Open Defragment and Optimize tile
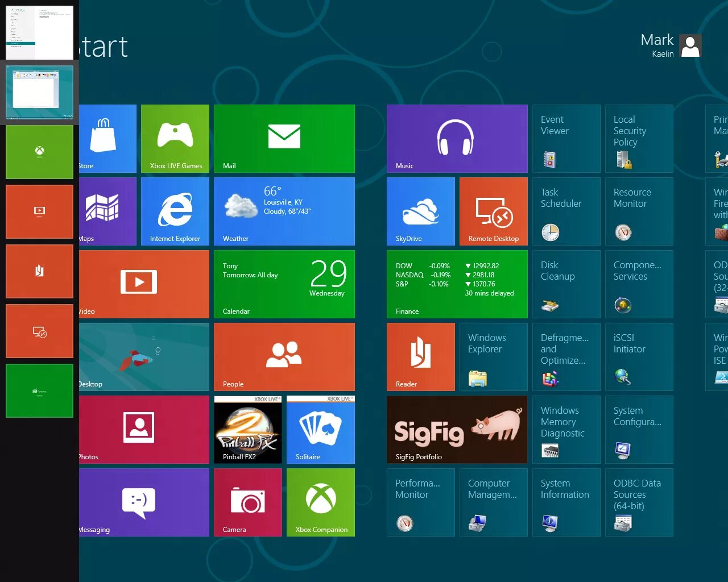 tap(566, 357)
